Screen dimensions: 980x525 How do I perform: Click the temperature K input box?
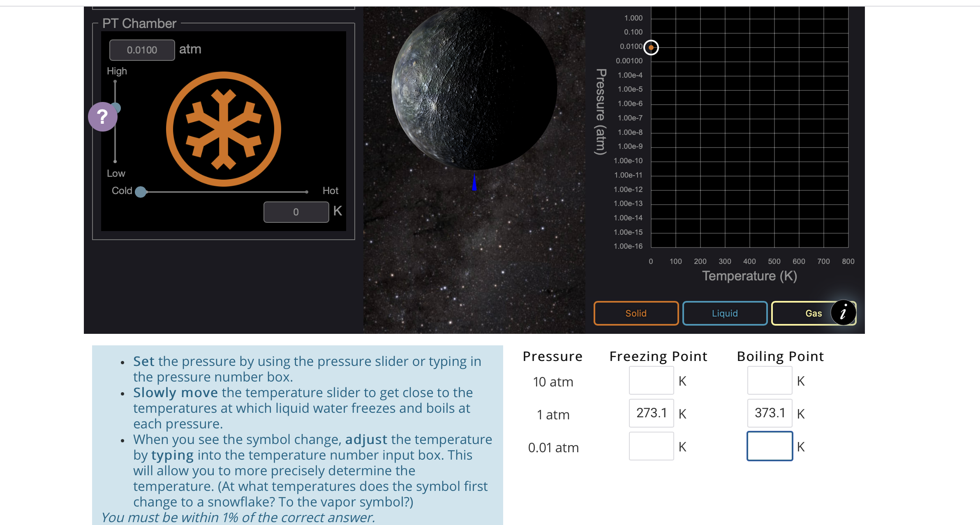(296, 212)
